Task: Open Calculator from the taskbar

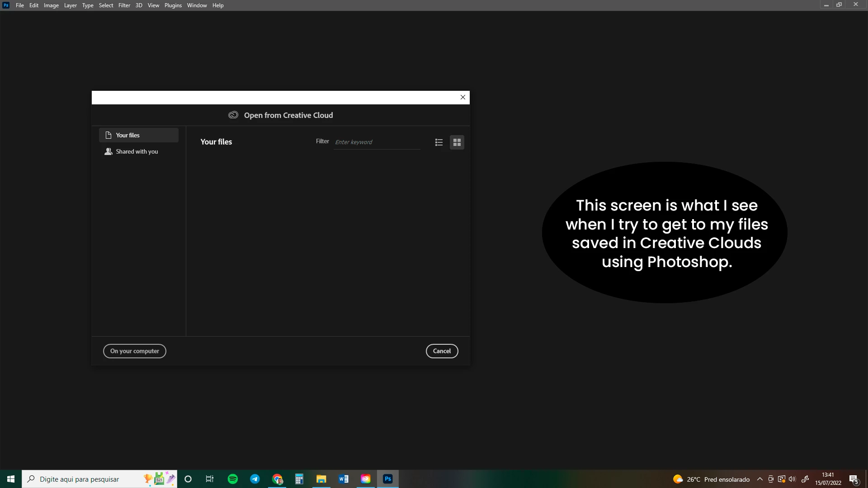Action: (299, 479)
